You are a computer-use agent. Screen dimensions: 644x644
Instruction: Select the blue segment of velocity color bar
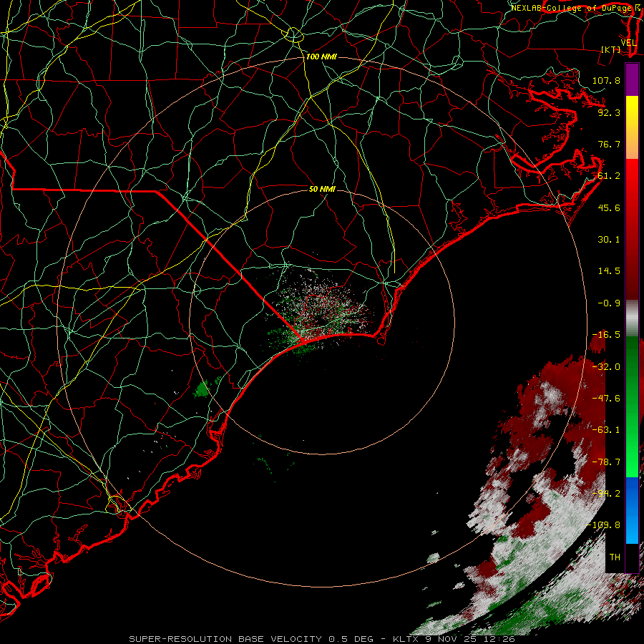[x=632, y=510]
